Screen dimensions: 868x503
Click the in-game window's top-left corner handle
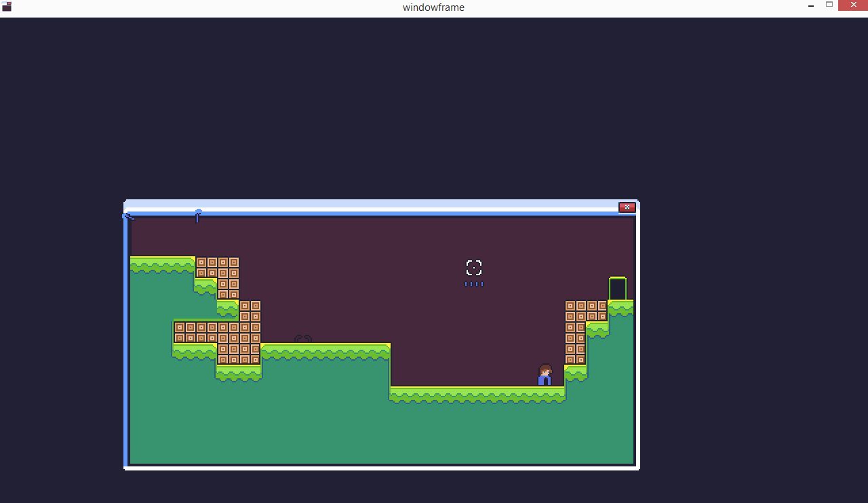[x=127, y=216]
